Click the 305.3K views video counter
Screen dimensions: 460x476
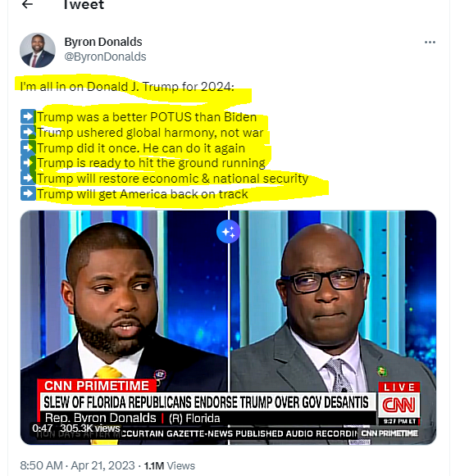click(89, 428)
